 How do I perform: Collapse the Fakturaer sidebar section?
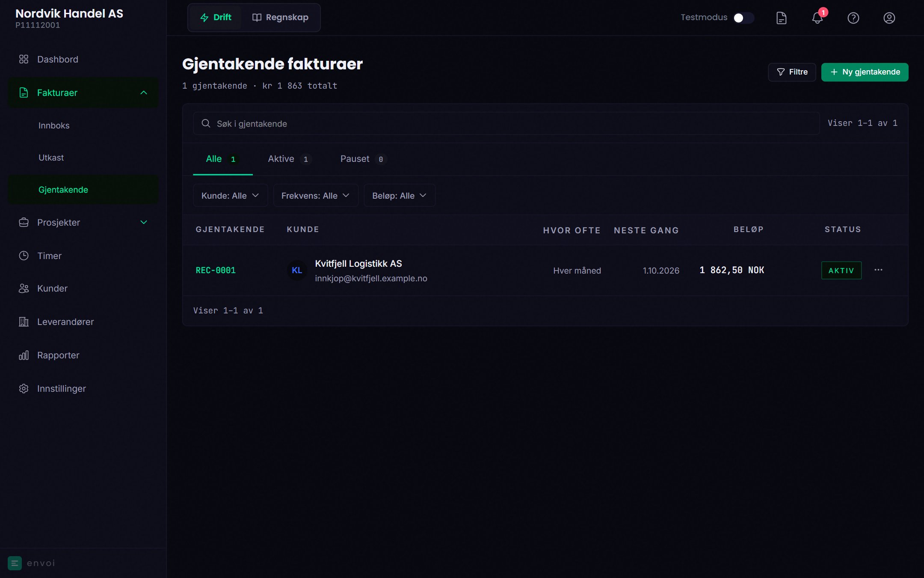click(x=144, y=92)
